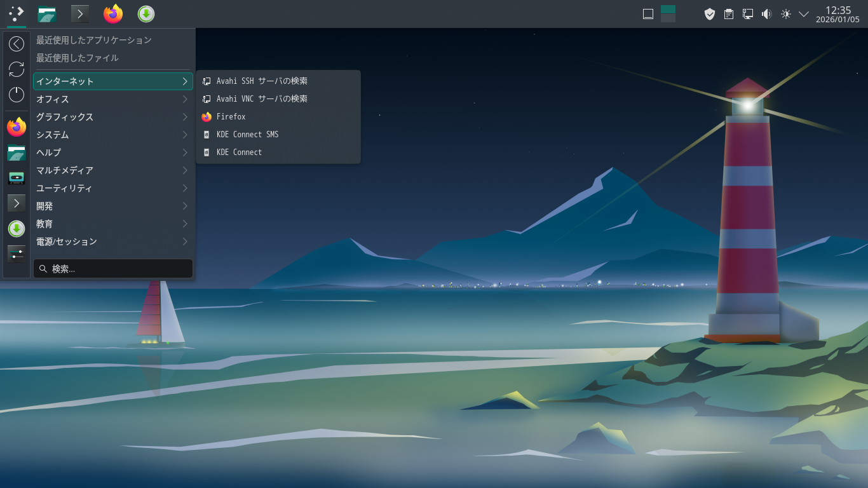The width and height of the screenshot is (868, 488).
Task: Open the network connections tray icon
Action: pyautogui.click(x=748, y=14)
